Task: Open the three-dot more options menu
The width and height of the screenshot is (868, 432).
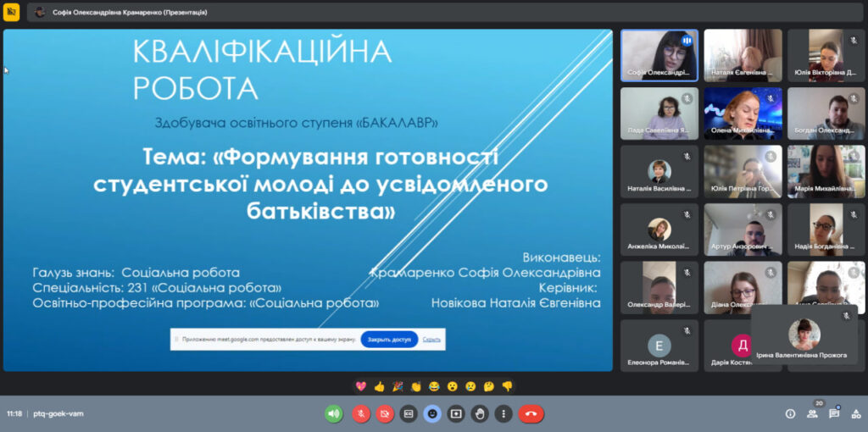Action: (x=504, y=413)
